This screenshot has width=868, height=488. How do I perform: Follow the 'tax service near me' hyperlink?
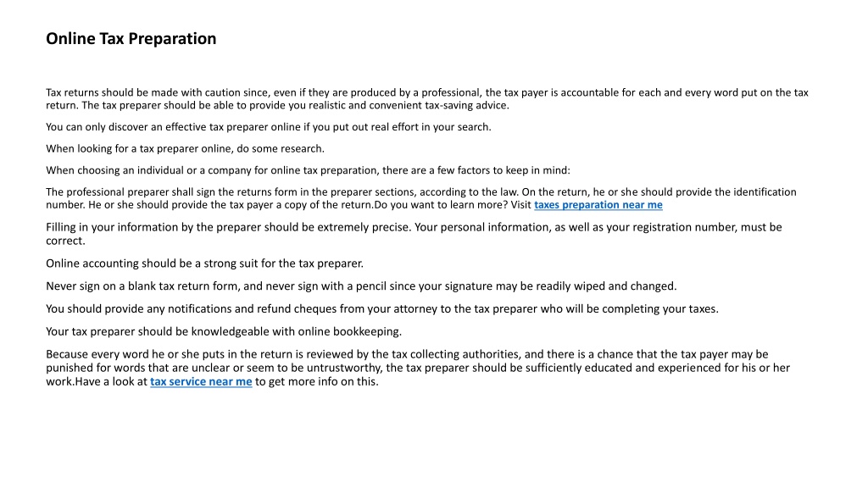click(201, 382)
